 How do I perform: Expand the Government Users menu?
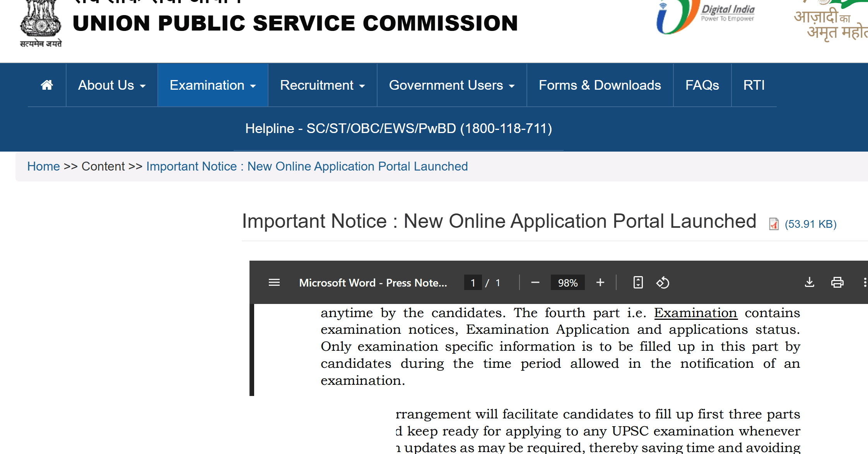click(451, 85)
